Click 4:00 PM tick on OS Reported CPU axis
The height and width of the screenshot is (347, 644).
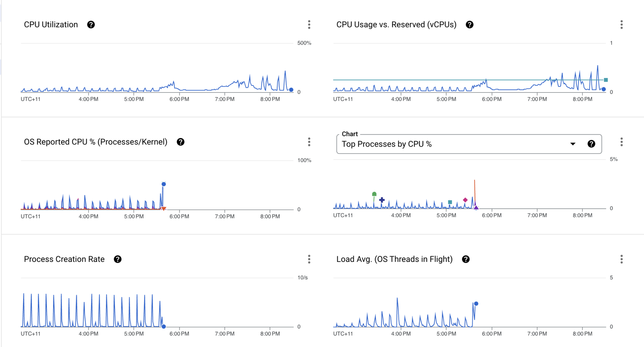tap(89, 217)
